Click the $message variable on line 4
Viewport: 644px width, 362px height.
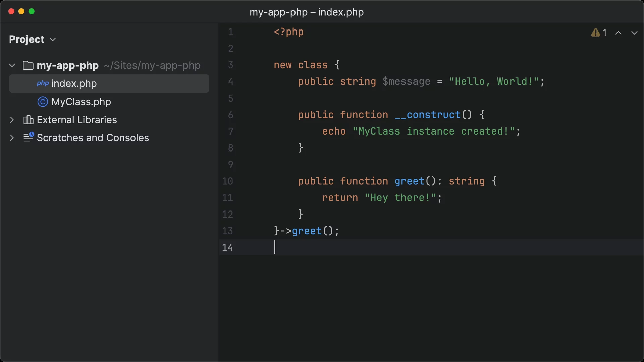coord(406,81)
